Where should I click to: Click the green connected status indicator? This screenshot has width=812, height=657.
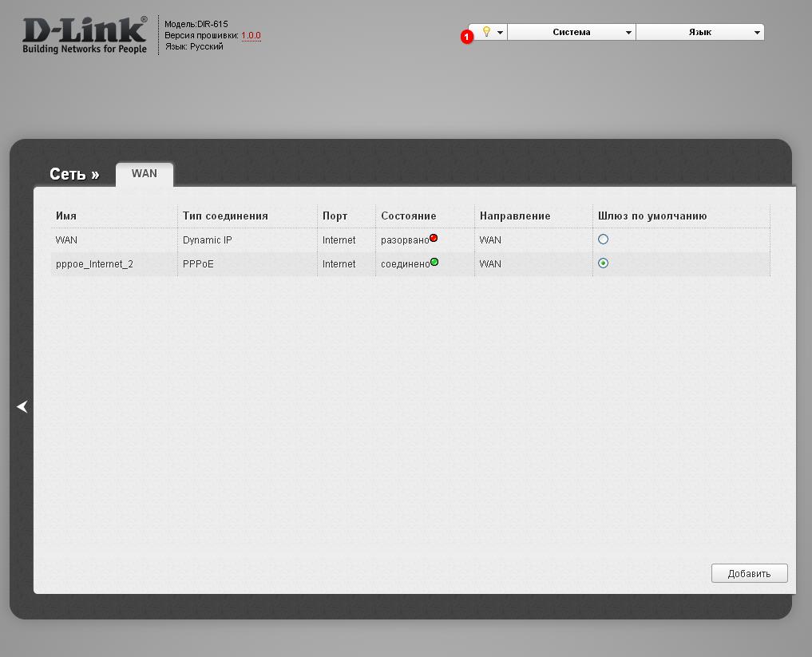coord(434,262)
